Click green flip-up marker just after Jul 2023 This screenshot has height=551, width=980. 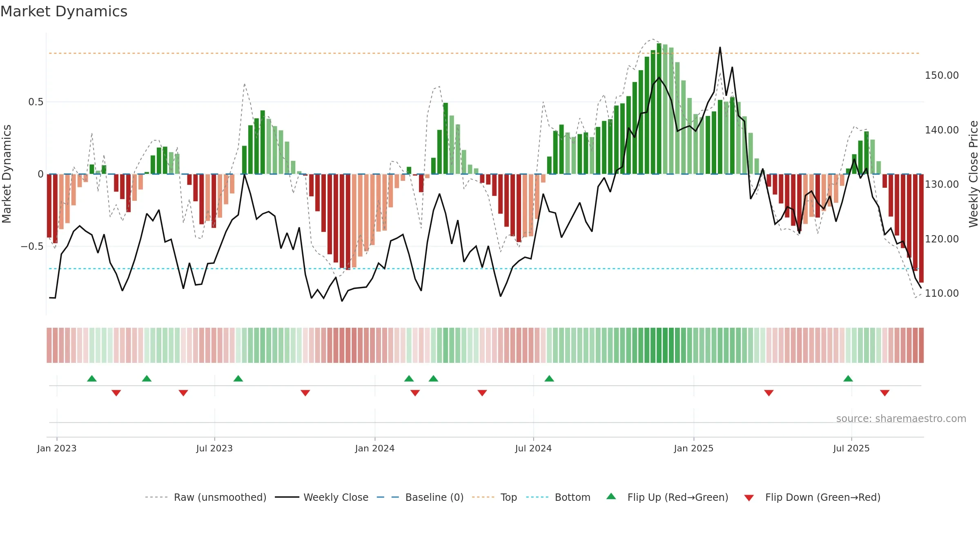tap(238, 378)
